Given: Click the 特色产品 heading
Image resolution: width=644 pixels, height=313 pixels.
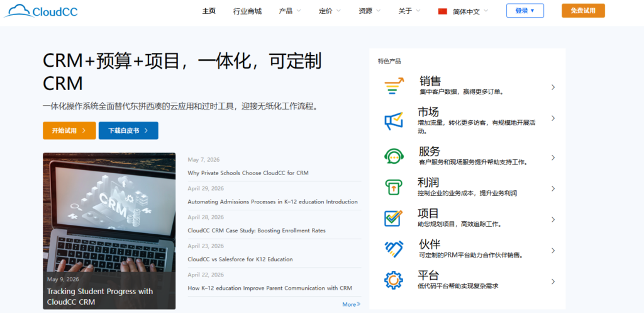Looking at the screenshot, I should [x=389, y=61].
